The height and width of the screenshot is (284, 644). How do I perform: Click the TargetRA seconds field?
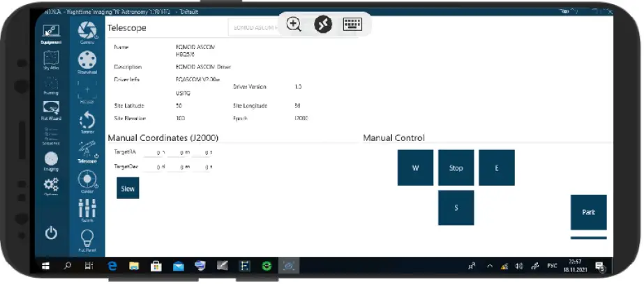pos(202,153)
